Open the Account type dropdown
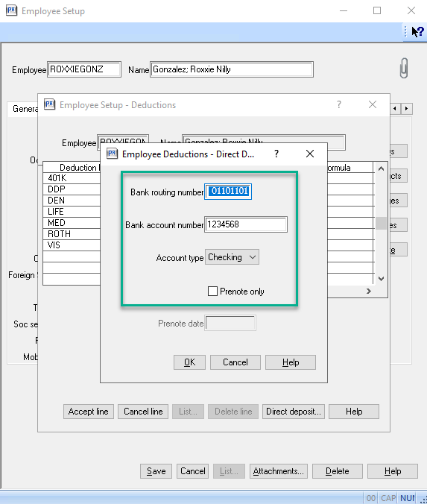427x504 pixels. 232,257
